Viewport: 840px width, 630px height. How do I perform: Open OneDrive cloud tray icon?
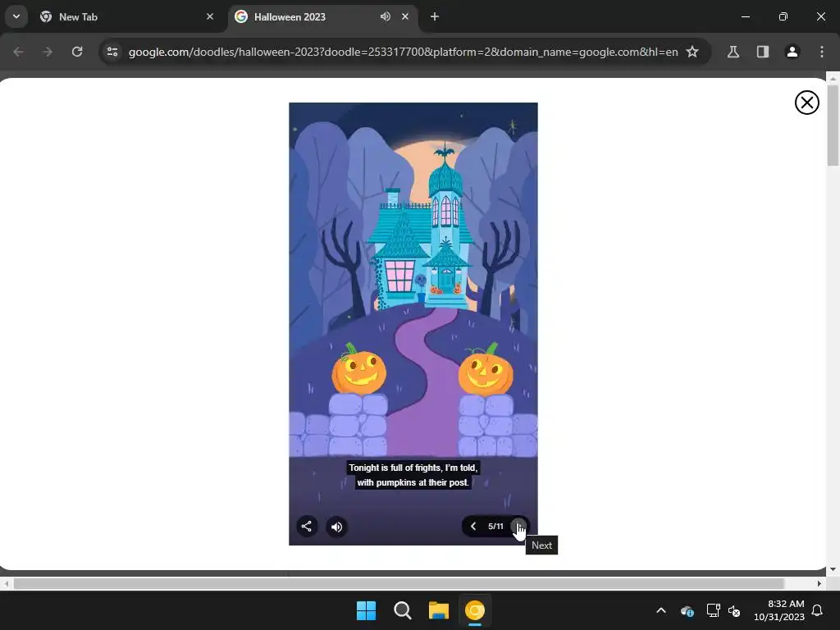687,610
